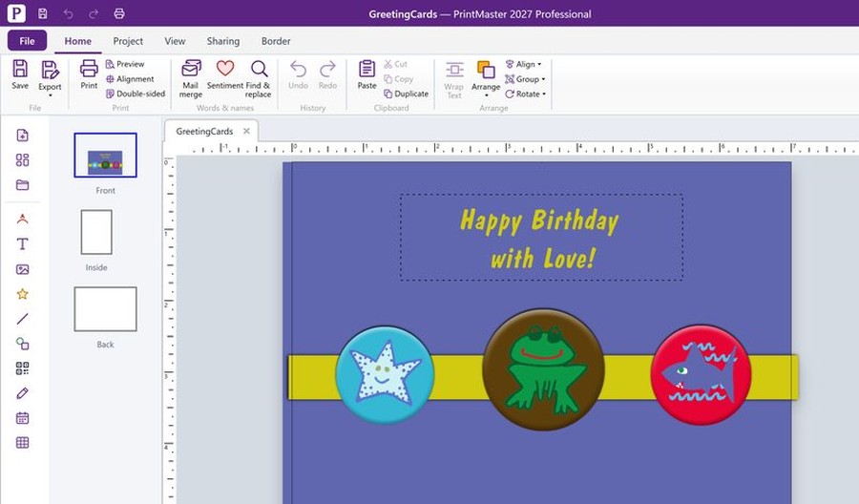Click the open folder icon in sidebar
Image resolution: width=859 pixels, height=504 pixels.
(x=23, y=184)
